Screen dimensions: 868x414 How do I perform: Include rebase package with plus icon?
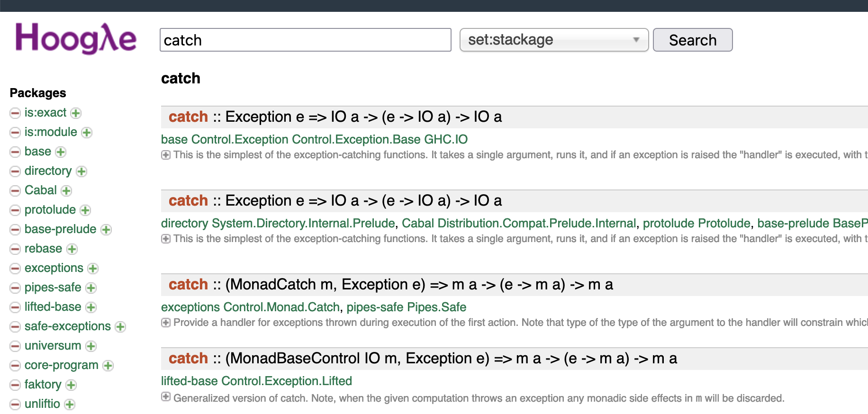pos(72,249)
